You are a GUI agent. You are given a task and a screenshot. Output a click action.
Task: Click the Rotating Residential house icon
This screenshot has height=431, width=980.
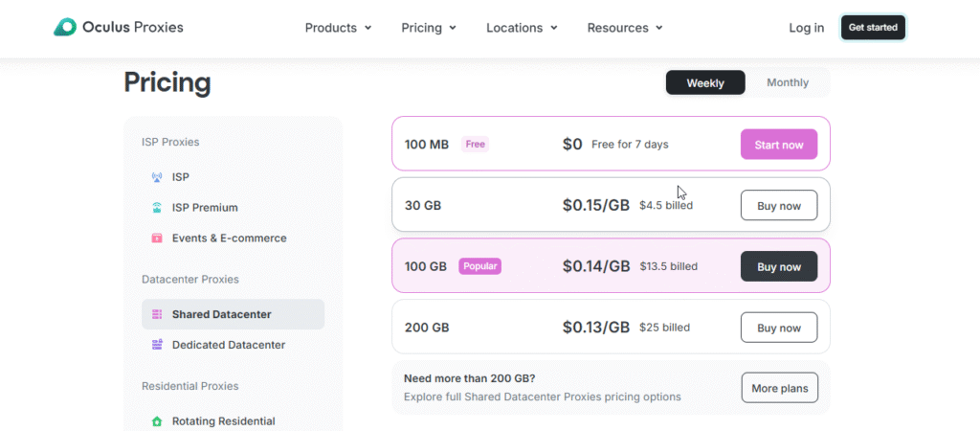coord(157,421)
